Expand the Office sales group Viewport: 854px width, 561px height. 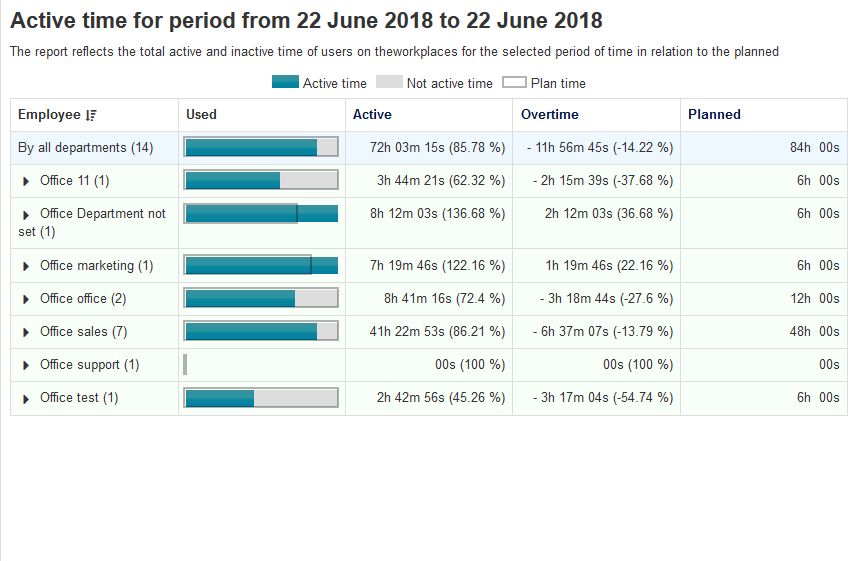point(26,332)
